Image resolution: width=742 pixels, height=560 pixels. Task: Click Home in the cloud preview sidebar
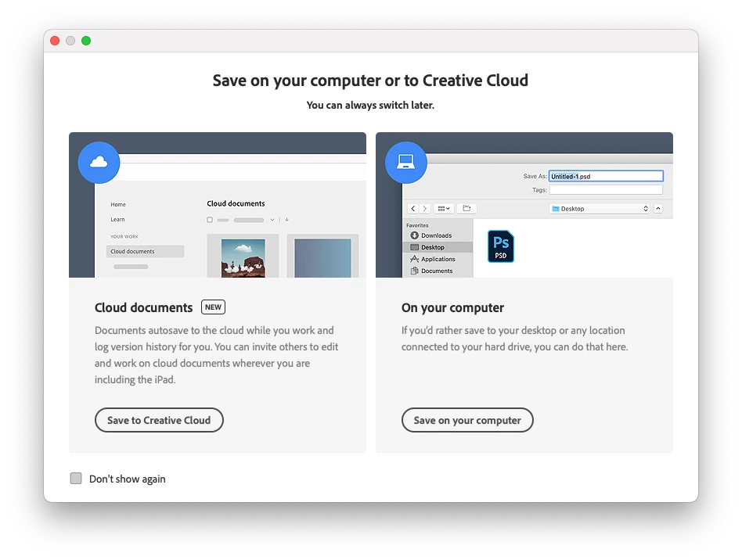tap(118, 205)
